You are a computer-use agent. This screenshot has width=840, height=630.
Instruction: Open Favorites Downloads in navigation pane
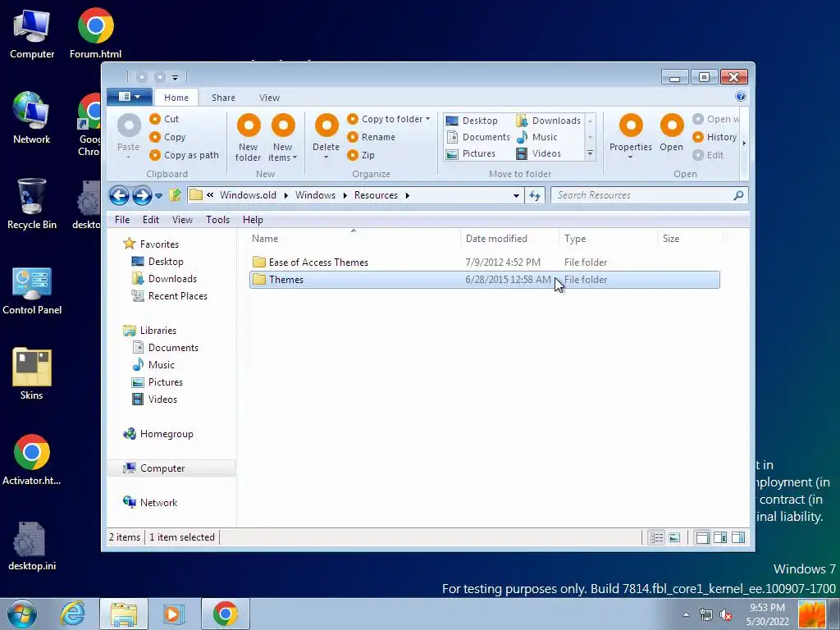[164, 279]
